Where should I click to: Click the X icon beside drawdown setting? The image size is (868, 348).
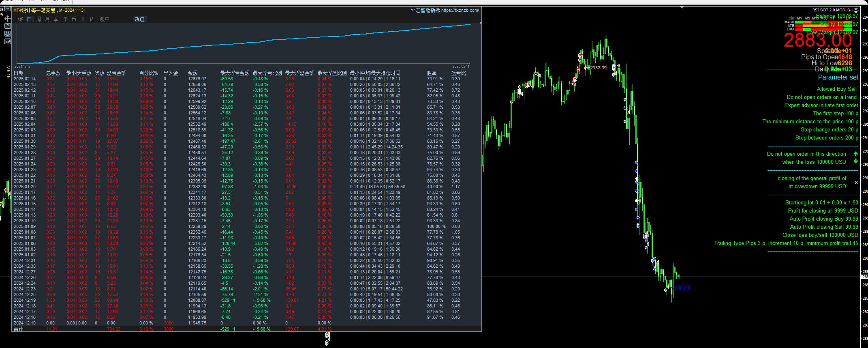coord(856,183)
